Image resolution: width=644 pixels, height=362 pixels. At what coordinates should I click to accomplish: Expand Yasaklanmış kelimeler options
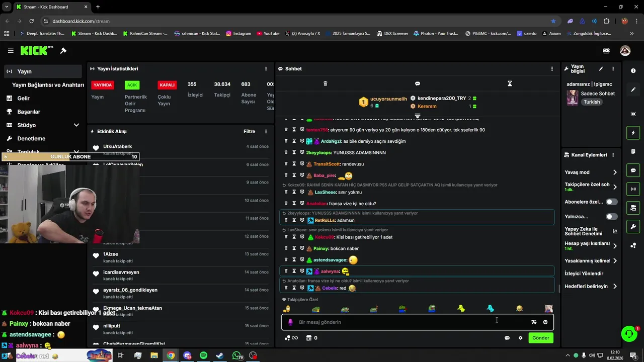(x=615, y=261)
